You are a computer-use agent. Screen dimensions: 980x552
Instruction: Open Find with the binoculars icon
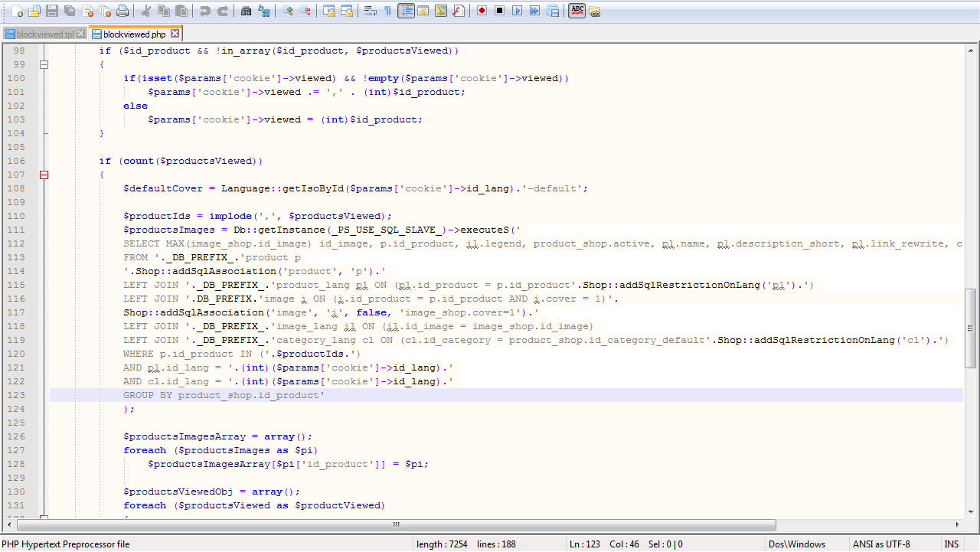(x=246, y=11)
